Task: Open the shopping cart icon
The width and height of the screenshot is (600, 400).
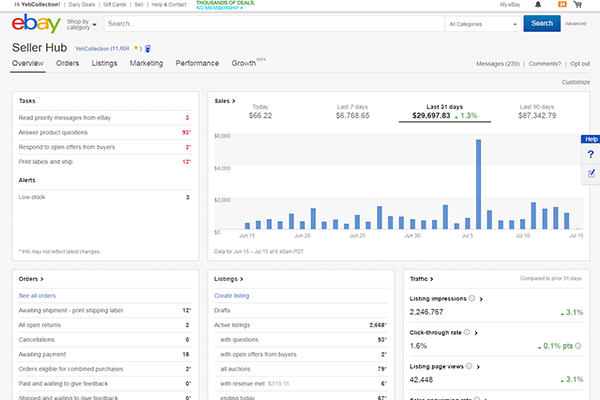Action: point(578,4)
